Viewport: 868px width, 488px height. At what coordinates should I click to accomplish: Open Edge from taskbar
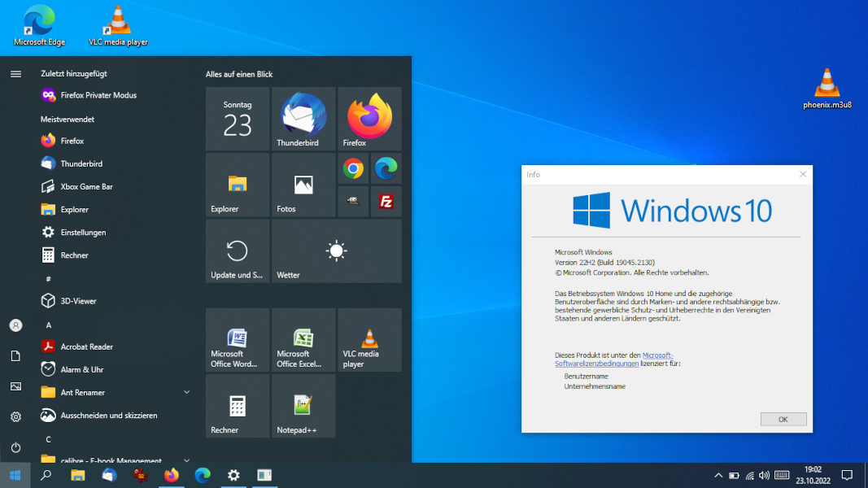(x=203, y=475)
